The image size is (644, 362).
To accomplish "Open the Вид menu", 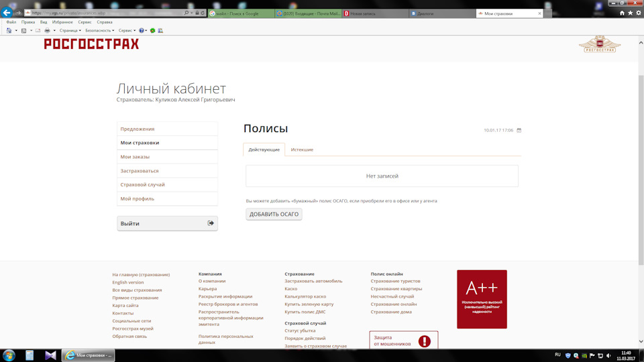I will 44,22.
